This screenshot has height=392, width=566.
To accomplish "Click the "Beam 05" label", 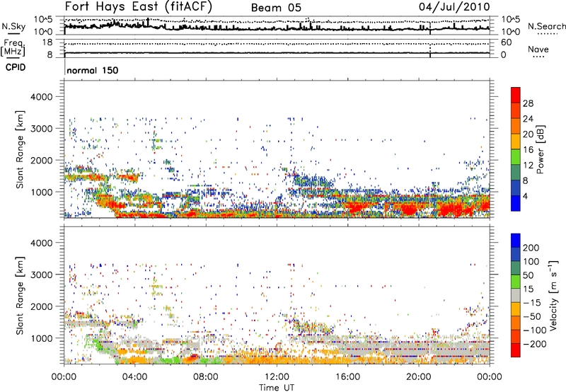I will coord(276,8).
